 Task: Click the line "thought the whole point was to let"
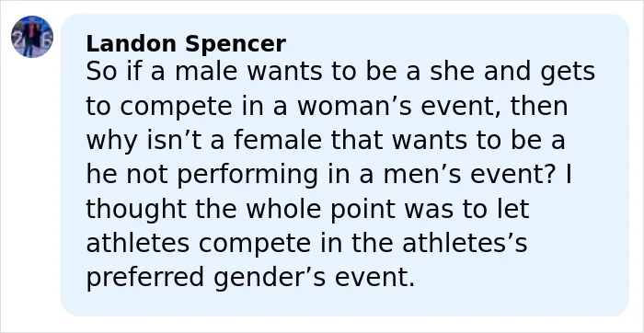click(x=307, y=209)
